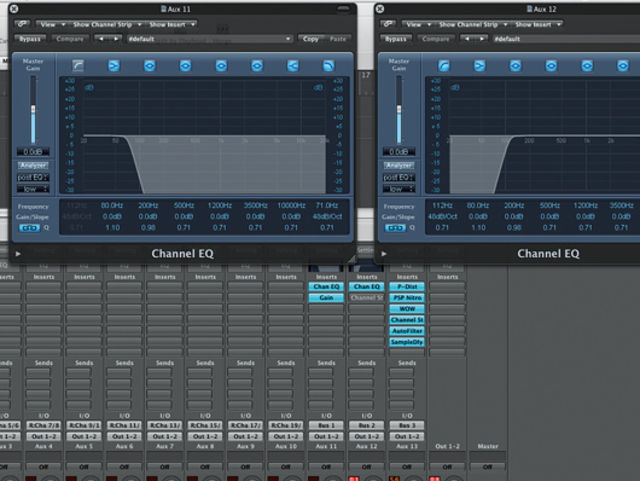This screenshot has height=481, width=640.
Task: Open Chan EQ insert on Aux 11 strip
Action: coord(326,287)
